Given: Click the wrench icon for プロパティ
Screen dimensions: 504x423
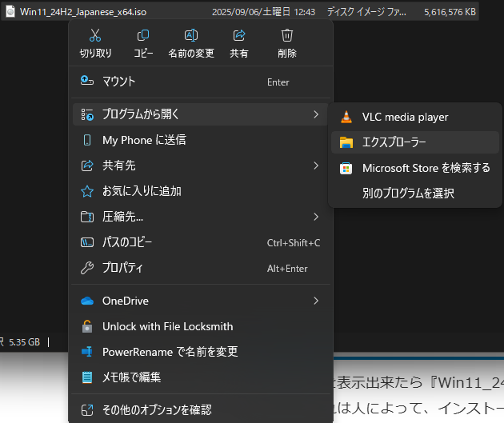Looking at the screenshot, I should (x=86, y=268).
